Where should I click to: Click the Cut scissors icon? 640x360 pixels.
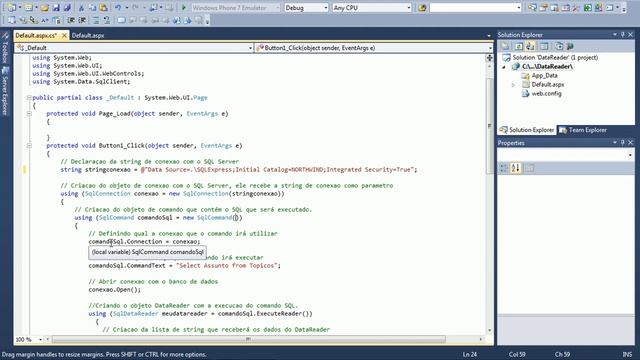81,8
